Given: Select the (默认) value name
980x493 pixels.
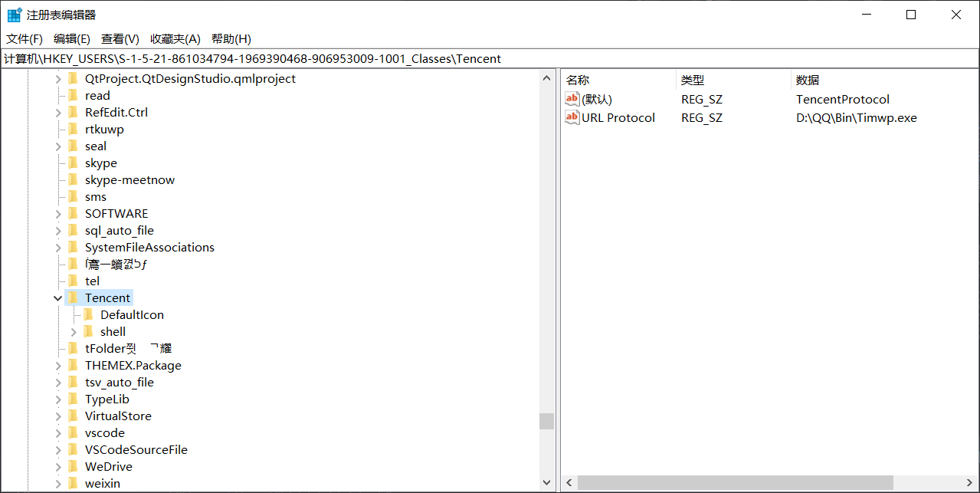Looking at the screenshot, I should point(597,99).
